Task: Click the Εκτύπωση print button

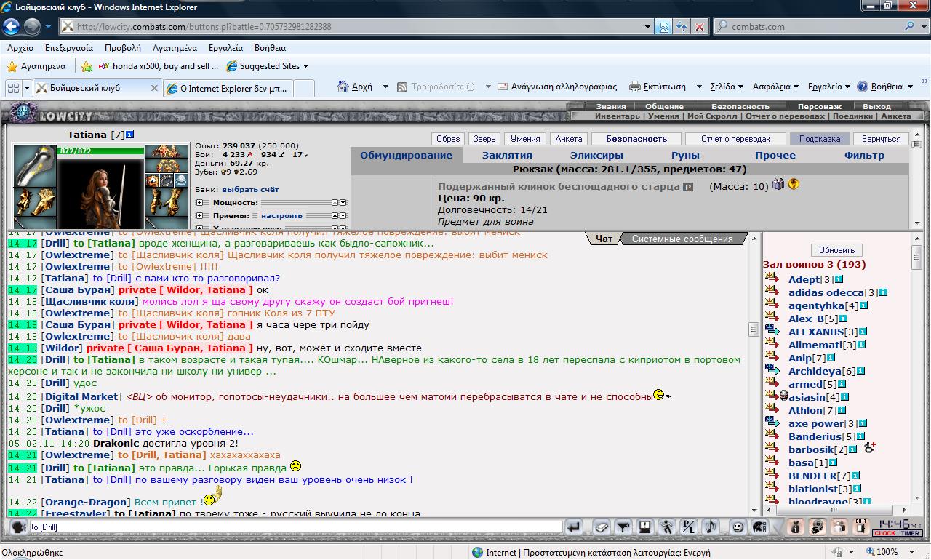Action: tap(658, 87)
